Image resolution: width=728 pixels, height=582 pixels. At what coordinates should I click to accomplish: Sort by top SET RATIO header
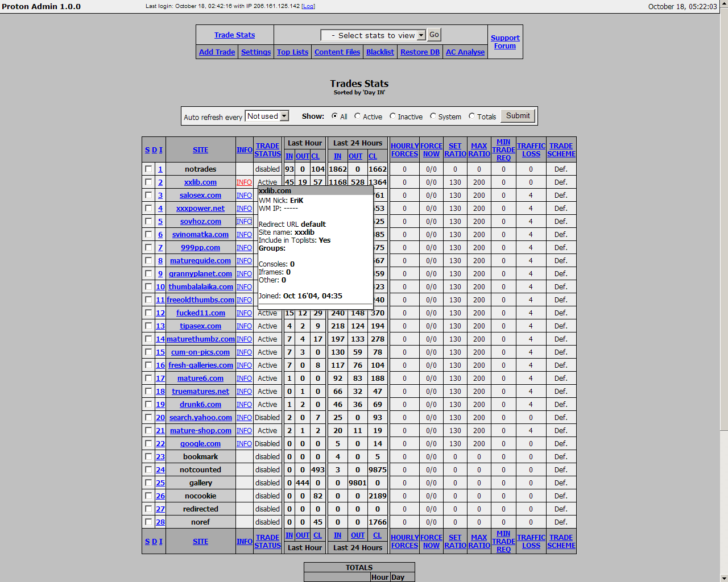tap(455, 150)
